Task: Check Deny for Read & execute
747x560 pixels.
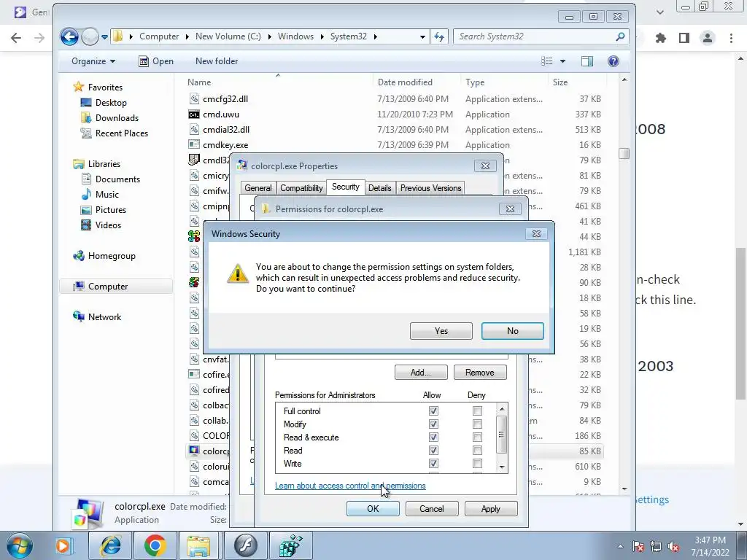Action: coord(477,437)
